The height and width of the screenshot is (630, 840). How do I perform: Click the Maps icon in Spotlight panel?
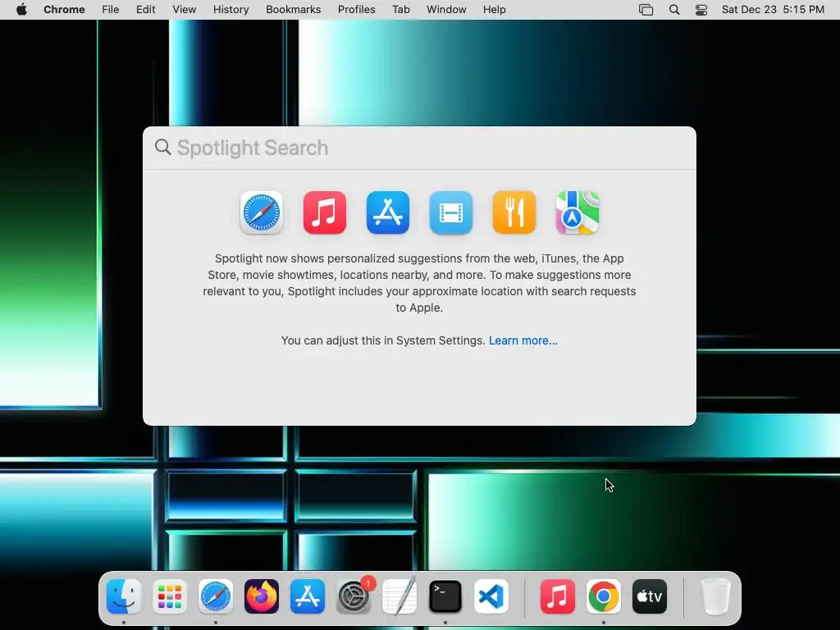(577, 212)
